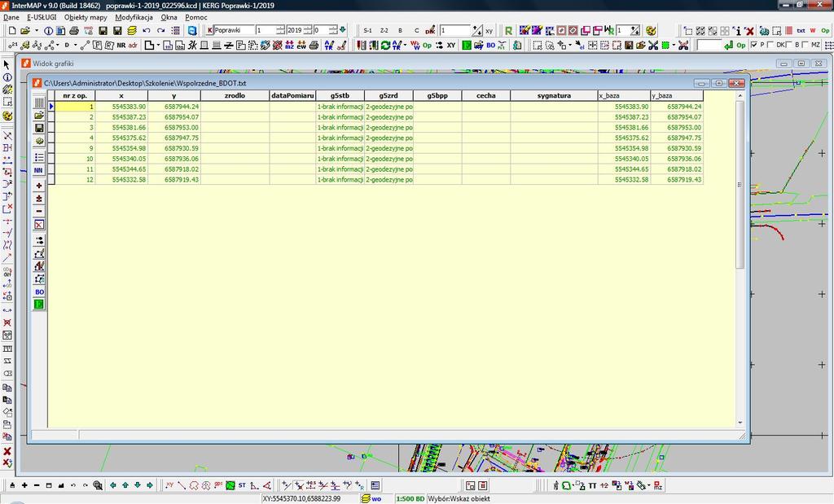
Task: Click the vertical scrollbar of the coordinates table
Action: [x=740, y=259]
